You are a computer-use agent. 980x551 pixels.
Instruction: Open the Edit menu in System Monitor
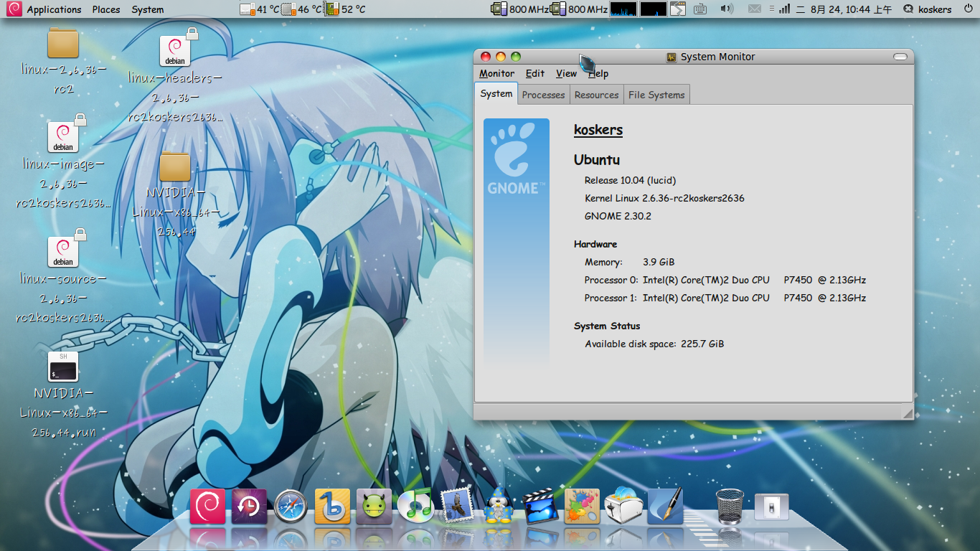[x=535, y=73]
